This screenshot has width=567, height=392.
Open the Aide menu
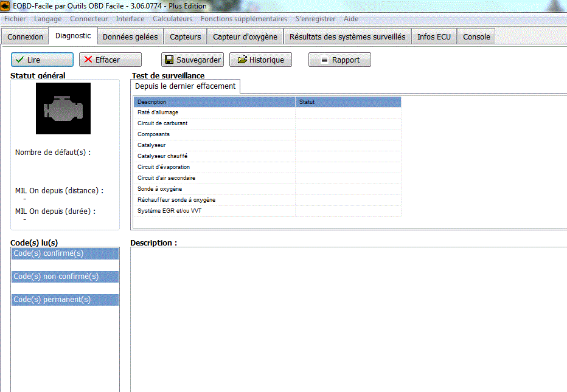(x=351, y=19)
